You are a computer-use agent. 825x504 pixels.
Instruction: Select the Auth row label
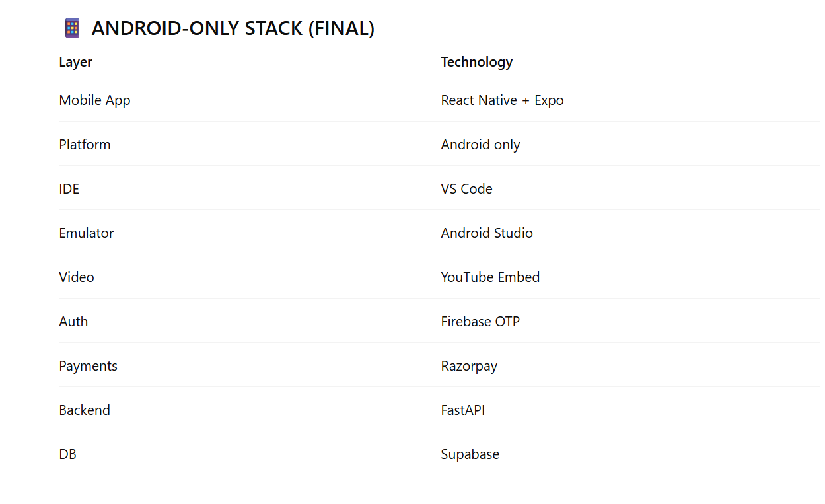73,322
